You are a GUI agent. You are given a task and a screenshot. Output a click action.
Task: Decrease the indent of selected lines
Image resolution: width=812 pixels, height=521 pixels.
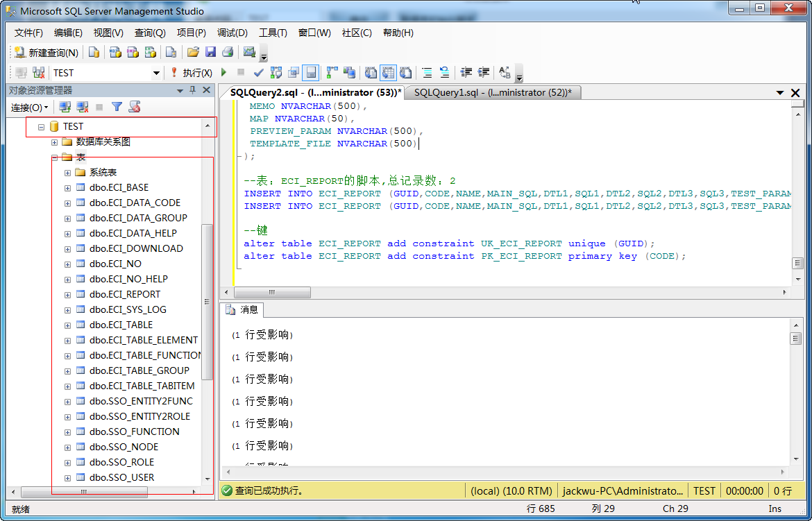466,73
